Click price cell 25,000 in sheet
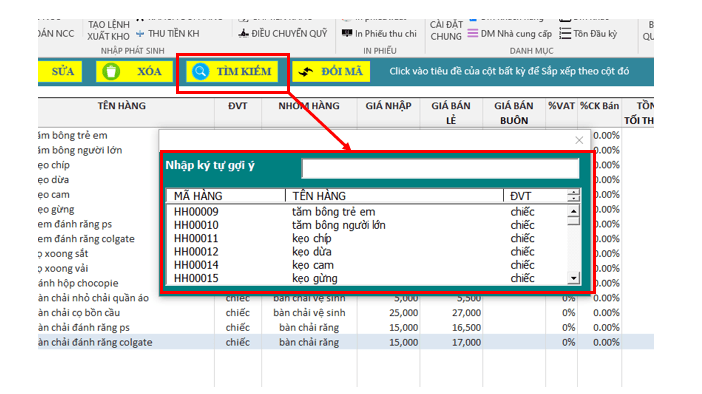The height and width of the screenshot is (394, 702). pos(403,313)
